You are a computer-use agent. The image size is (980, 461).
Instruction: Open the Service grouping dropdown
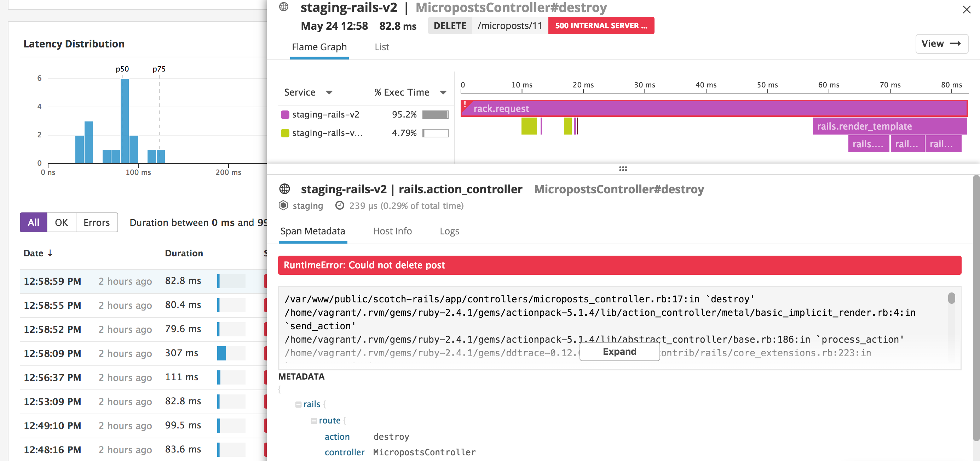[x=329, y=92]
